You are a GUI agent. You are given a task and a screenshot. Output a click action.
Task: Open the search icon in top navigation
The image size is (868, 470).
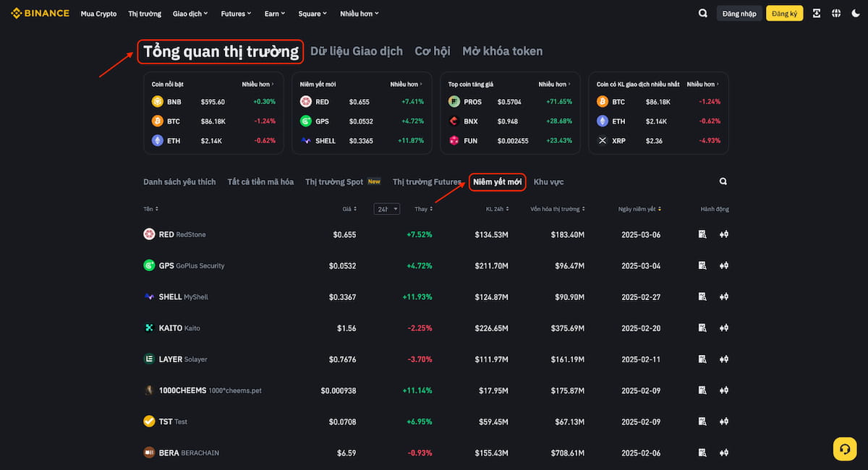[703, 13]
